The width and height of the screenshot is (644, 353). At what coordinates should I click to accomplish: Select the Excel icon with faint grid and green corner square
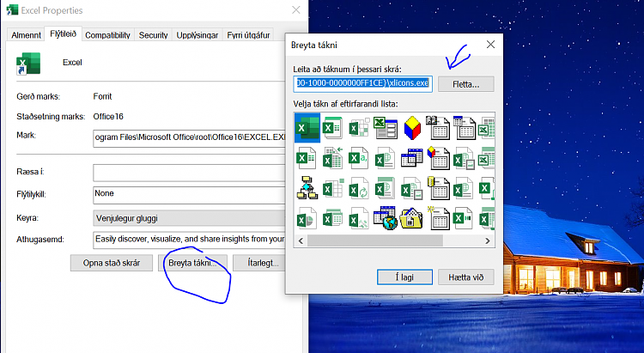click(x=333, y=189)
